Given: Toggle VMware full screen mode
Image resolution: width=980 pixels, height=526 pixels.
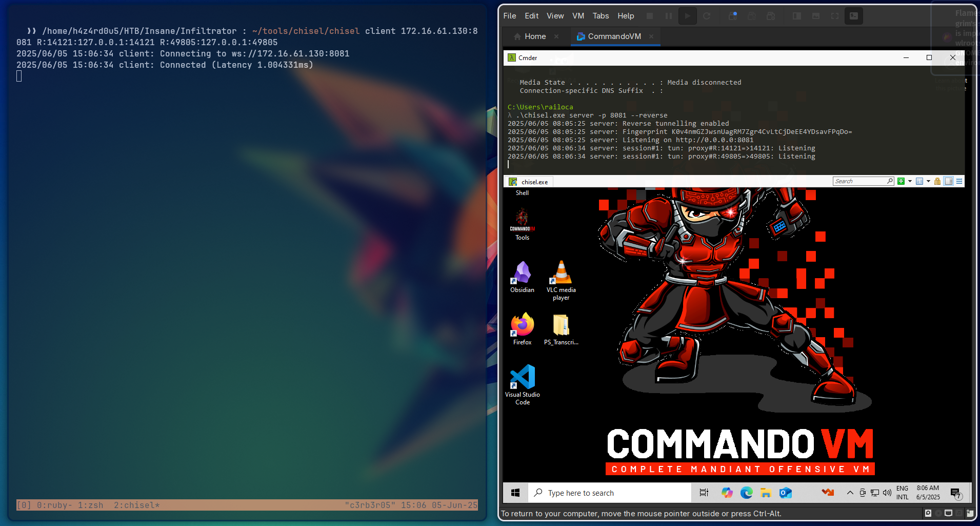Looking at the screenshot, I should point(835,16).
